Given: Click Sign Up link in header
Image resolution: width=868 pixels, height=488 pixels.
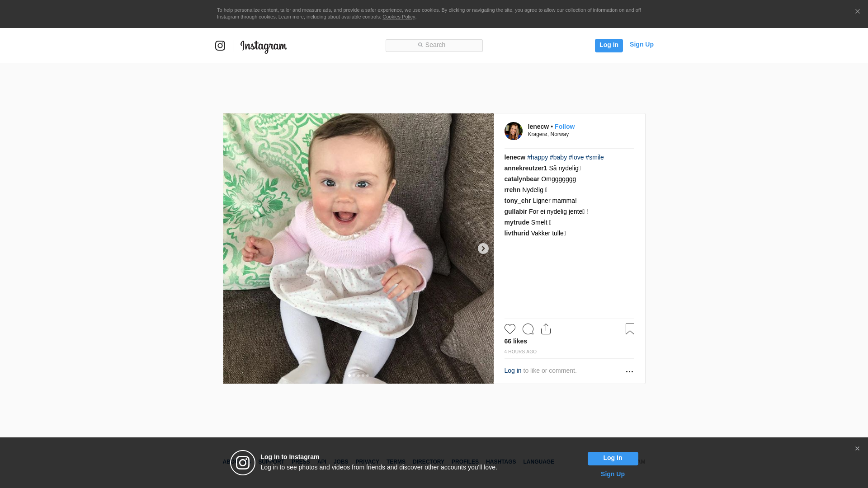Looking at the screenshot, I should coord(642,44).
